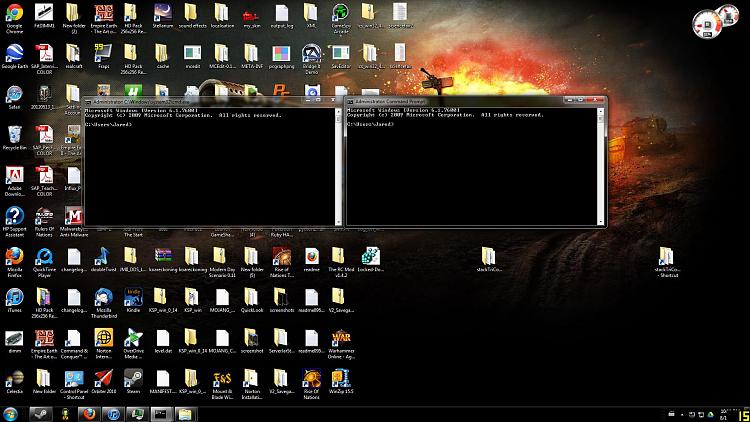This screenshot has height=422, width=750.
Task: Select the Control Panel - Shortcut icon
Action: pos(74,384)
